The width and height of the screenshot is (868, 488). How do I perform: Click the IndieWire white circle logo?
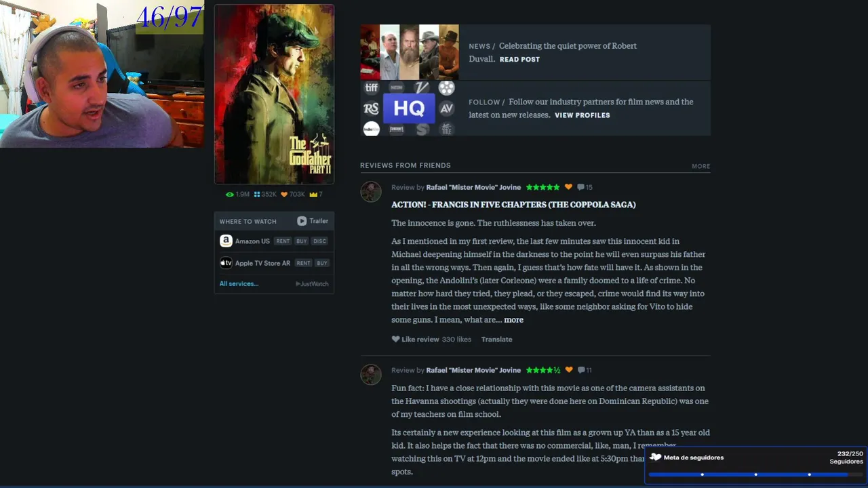point(372,128)
